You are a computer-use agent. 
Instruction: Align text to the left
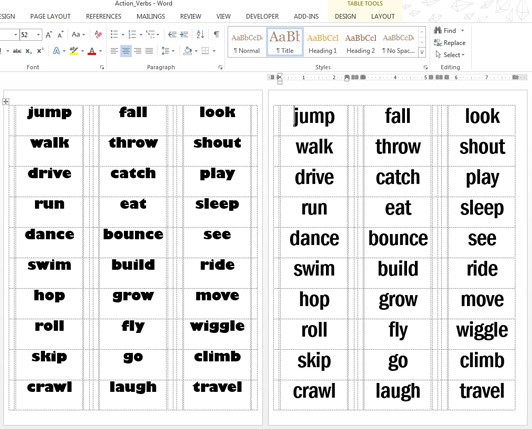click(114, 51)
